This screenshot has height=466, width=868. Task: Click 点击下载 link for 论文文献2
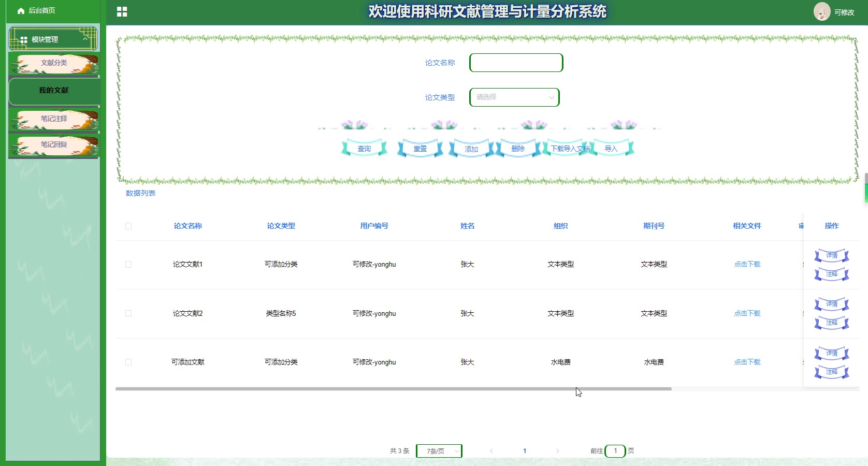tap(747, 313)
